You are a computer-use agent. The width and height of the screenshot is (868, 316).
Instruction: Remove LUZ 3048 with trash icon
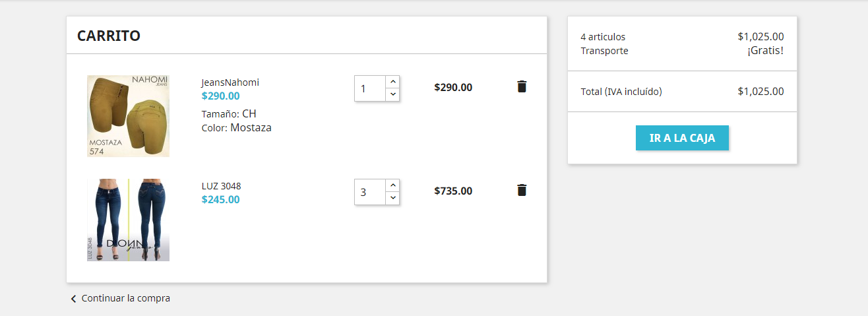(x=522, y=190)
